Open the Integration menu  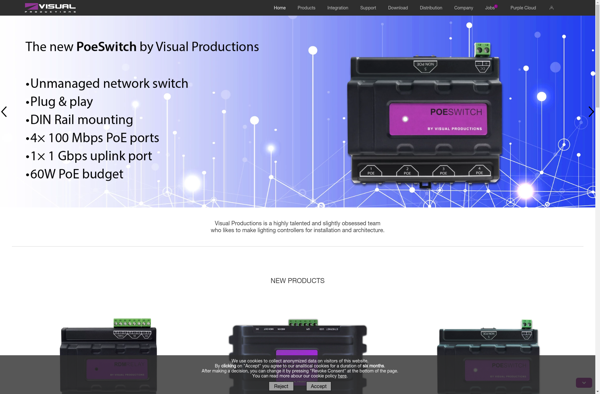point(338,8)
